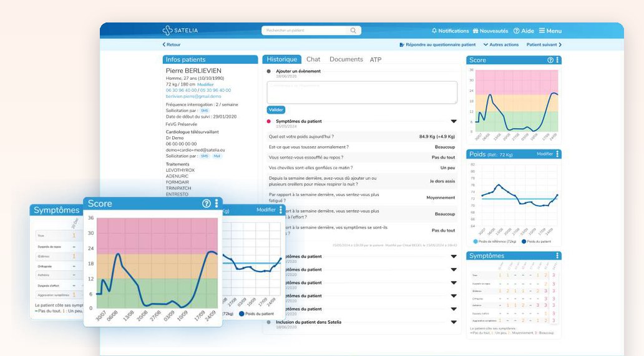Toggle Poids du patient legend marker
Screen dimensions: 644x356
[524, 241]
